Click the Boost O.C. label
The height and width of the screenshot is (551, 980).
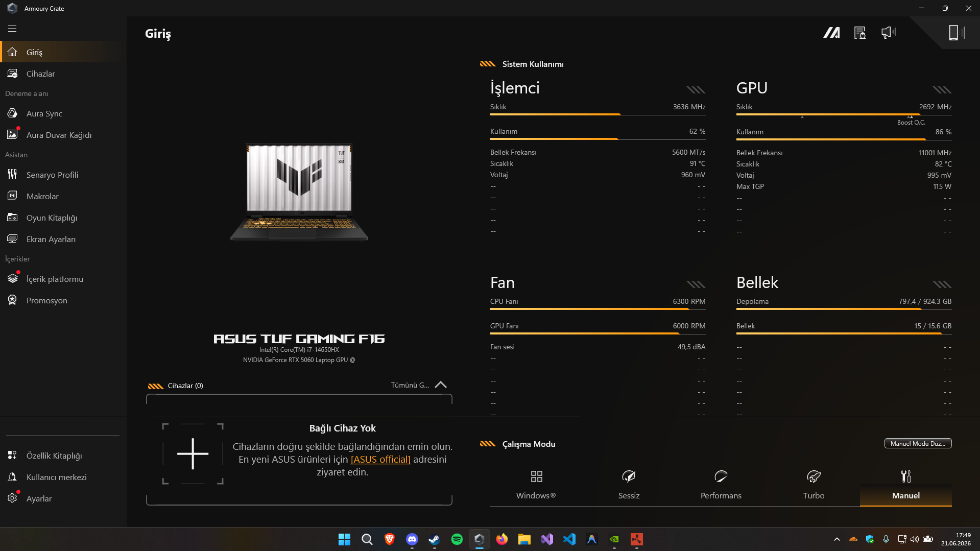(911, 123)
